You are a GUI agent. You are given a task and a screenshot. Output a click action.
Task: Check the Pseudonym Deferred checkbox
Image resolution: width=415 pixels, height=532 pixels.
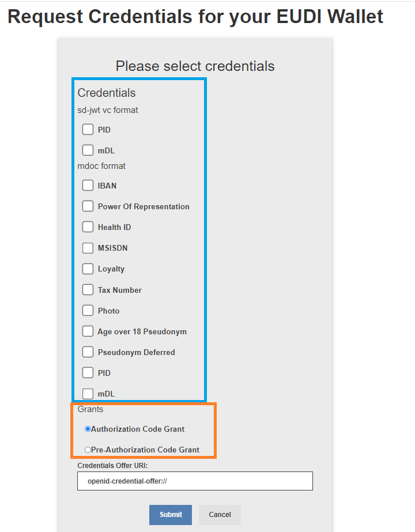click(x=88, y=352)
